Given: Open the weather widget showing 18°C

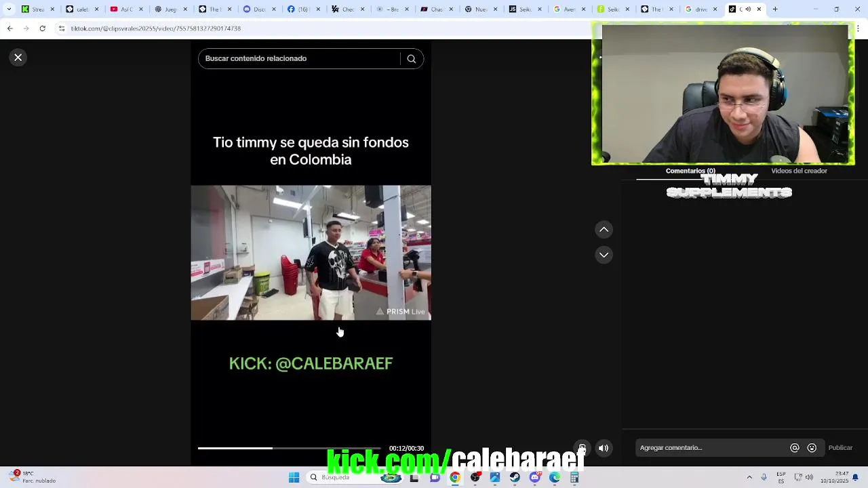Looking at the screenshot, I should click(x=33, y=477).
